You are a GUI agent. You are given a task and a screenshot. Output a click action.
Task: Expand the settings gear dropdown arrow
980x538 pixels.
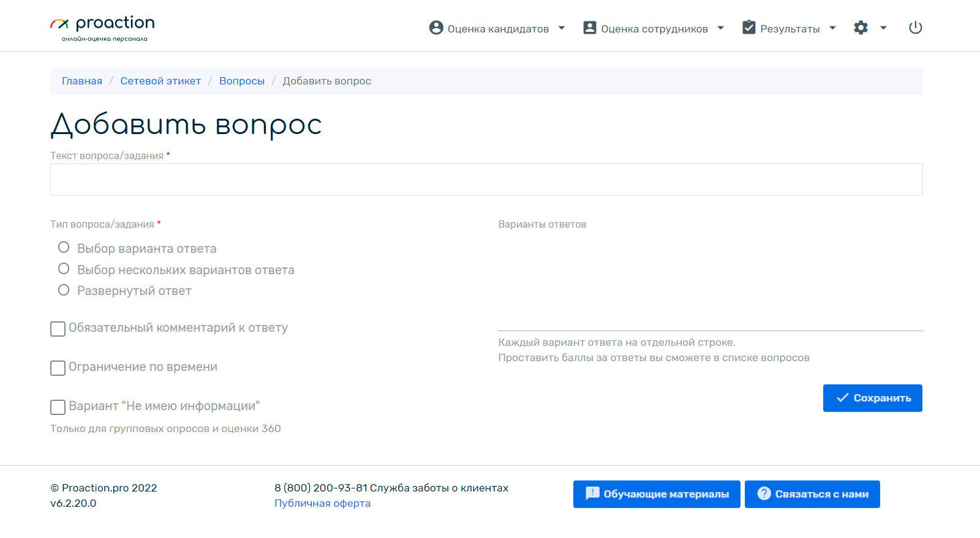coord(883,28)
